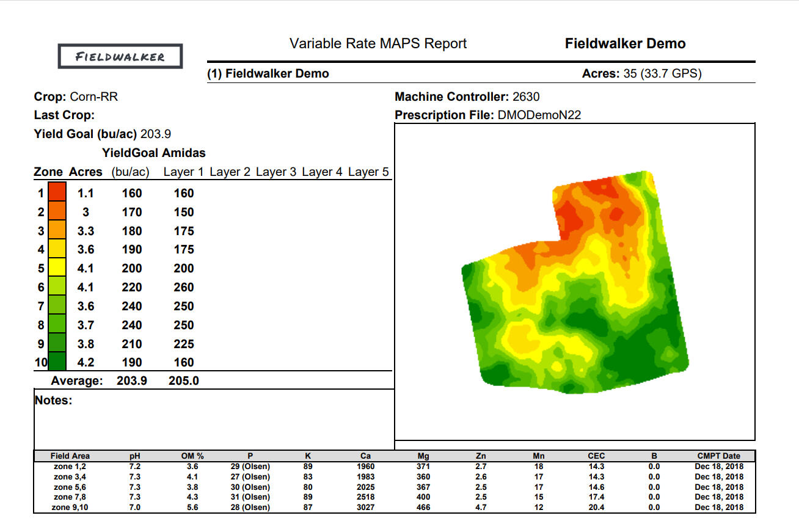This screenshot has height=532, width=799.
Task: Click the Layer 1 average 205.0
Action: point(184,381)
